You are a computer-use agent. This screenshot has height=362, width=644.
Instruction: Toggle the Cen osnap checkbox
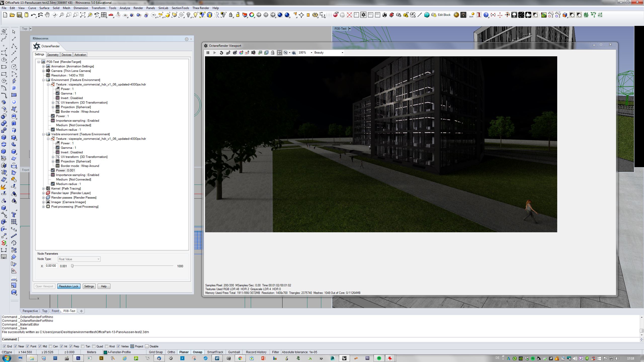pos(51,346)
